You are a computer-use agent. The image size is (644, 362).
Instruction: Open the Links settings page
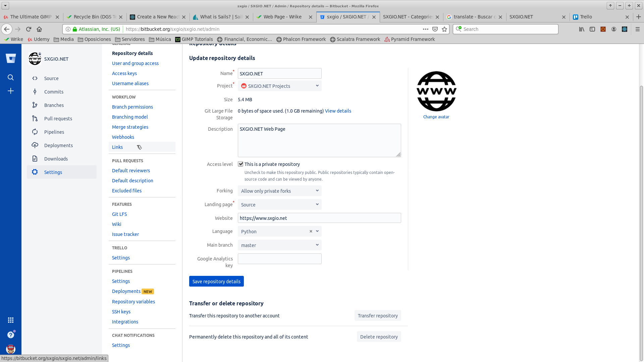[117, 147]
